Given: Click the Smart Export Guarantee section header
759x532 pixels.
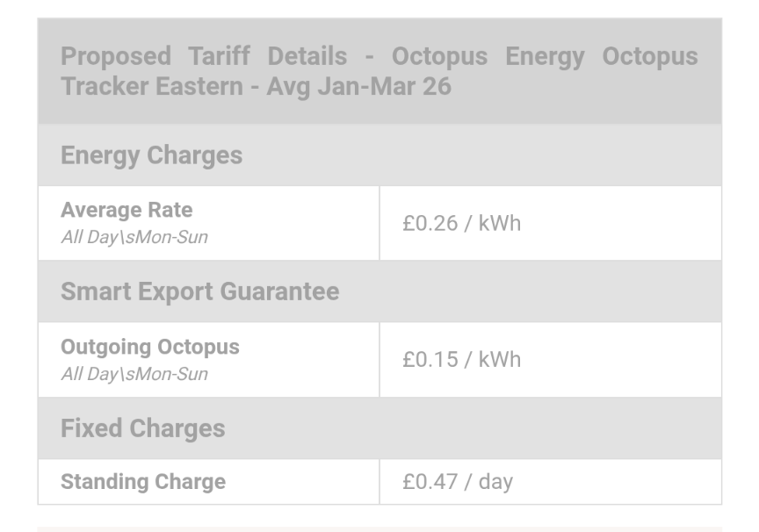Looking at the screenshot, I should click(199, 291).
